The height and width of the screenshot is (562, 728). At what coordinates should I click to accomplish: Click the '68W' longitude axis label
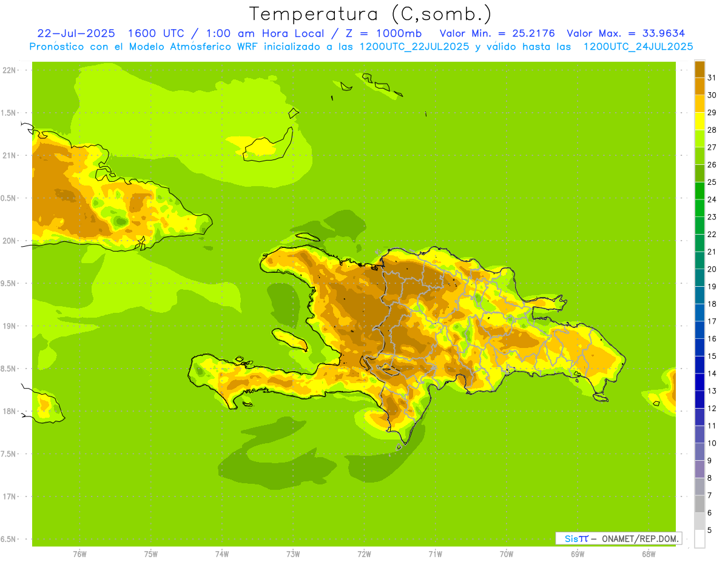pos(648,554)
